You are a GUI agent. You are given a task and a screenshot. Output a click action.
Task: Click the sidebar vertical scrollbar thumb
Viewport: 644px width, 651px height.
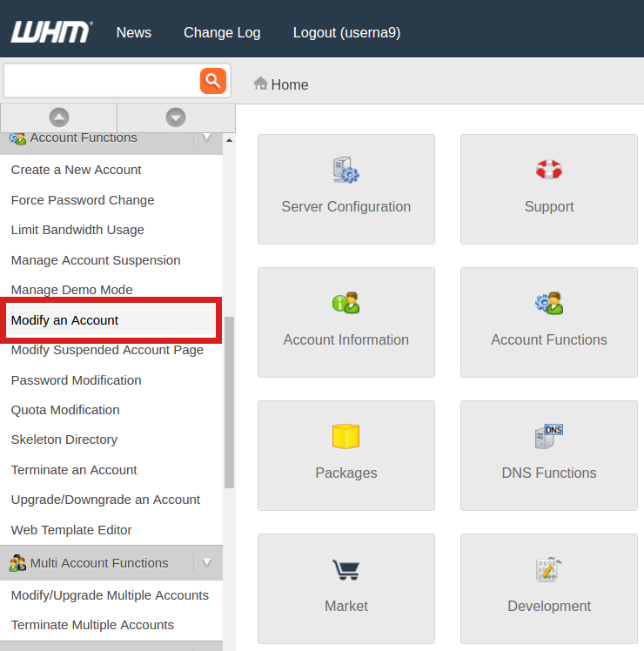[229, 400]
